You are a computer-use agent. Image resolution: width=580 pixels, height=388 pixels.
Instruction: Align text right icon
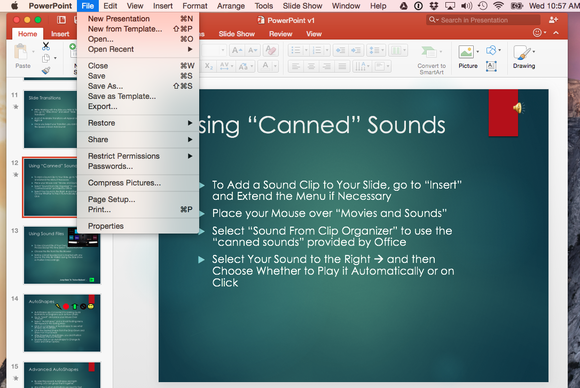click(327, 66)
